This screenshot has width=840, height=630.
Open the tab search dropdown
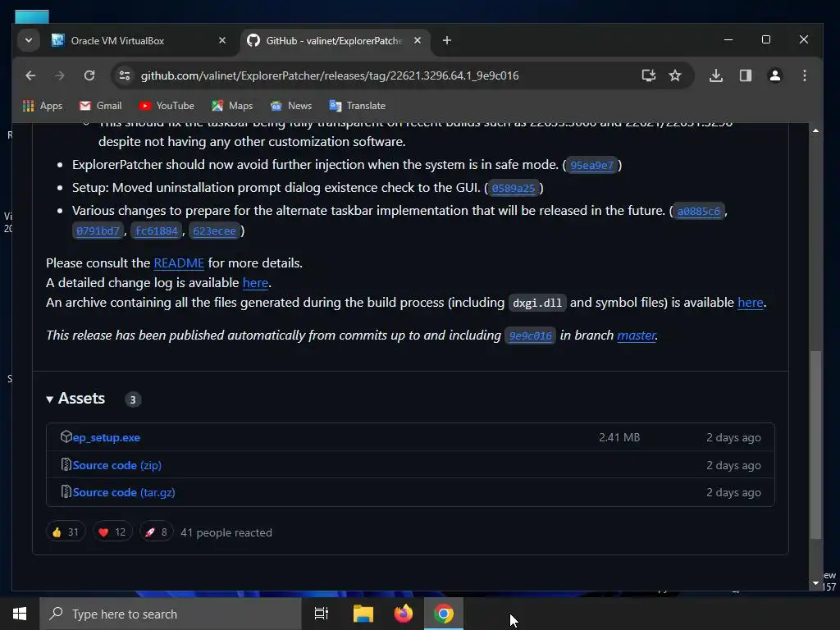(29, 40)
